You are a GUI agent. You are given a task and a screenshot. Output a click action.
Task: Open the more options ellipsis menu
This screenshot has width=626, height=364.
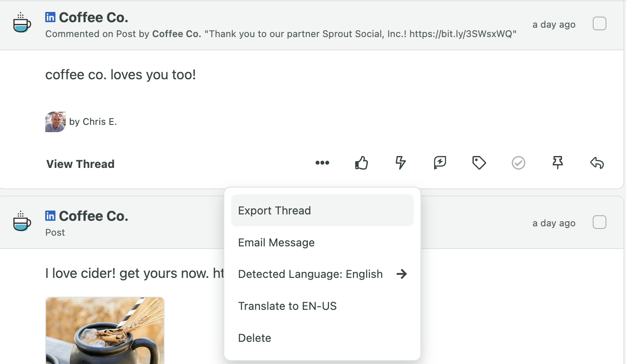[x=322, y=163]
